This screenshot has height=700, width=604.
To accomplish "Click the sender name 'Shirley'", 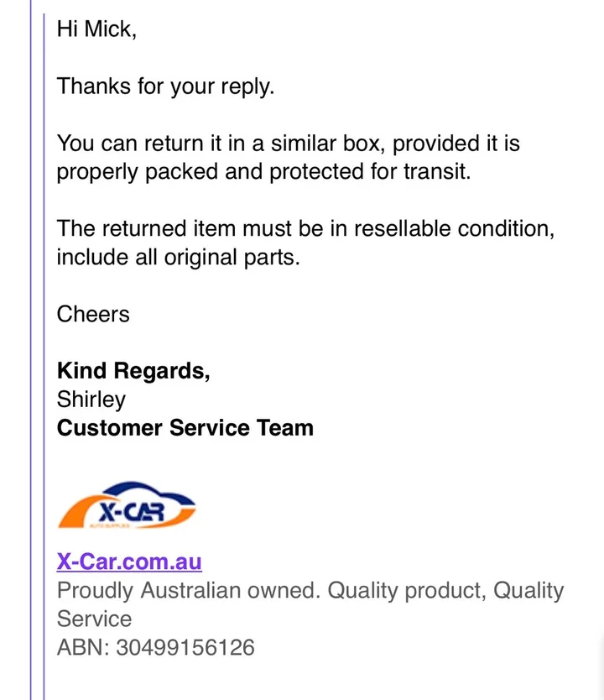I will pyautogui.click(x=91, y=400).
